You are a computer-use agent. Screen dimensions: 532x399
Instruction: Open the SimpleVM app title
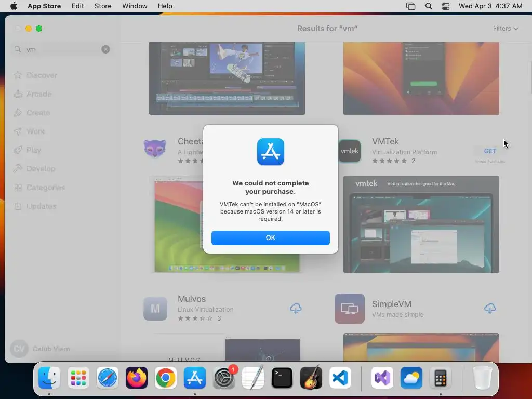click(x=392, y=304)
